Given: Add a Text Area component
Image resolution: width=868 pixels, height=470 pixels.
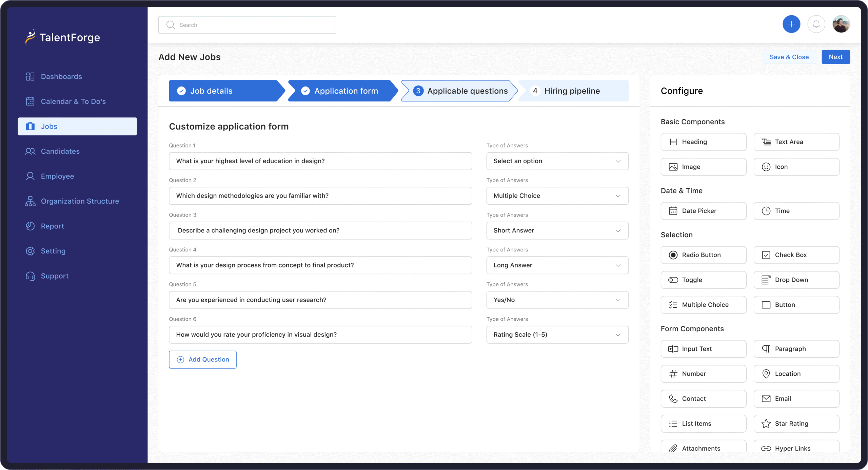Looking at the screenshot, I should point(796,142).
